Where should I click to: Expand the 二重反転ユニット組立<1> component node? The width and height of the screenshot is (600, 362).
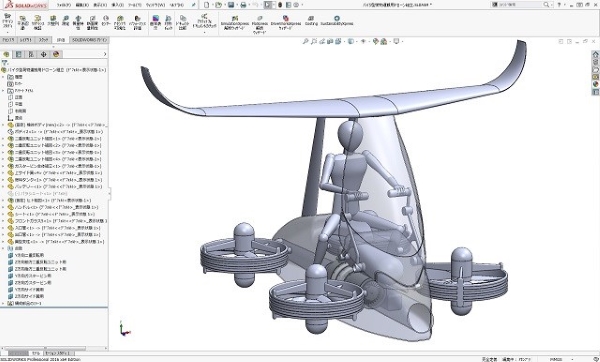3,139
